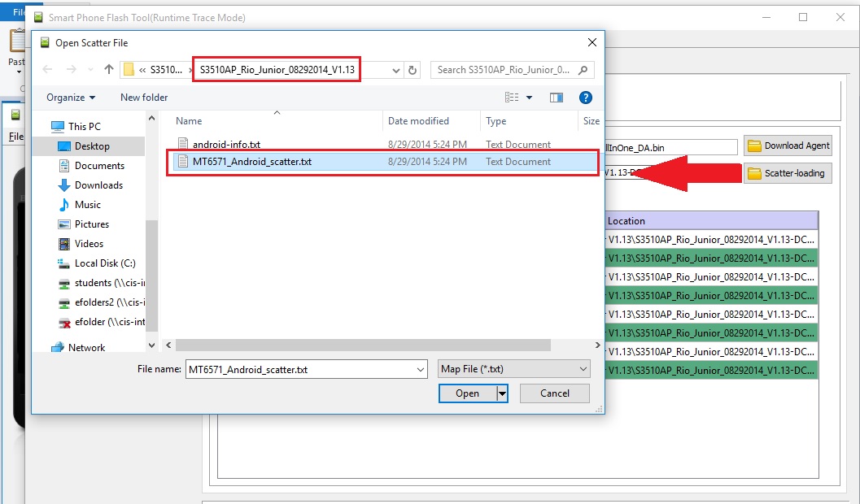Click the Smart Phone Flash Tool title icon
860x504 pixels.
tap(38, 18)
